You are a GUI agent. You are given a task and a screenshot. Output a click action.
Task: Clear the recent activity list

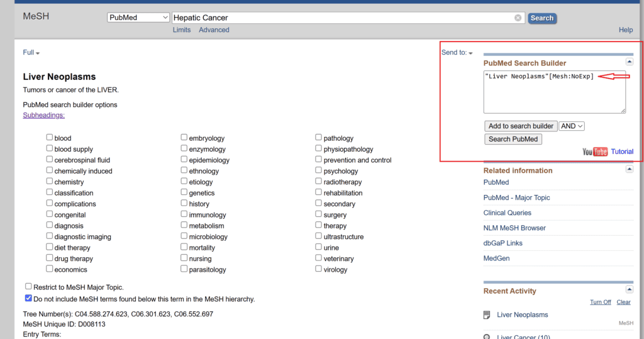tap(623, 302)
